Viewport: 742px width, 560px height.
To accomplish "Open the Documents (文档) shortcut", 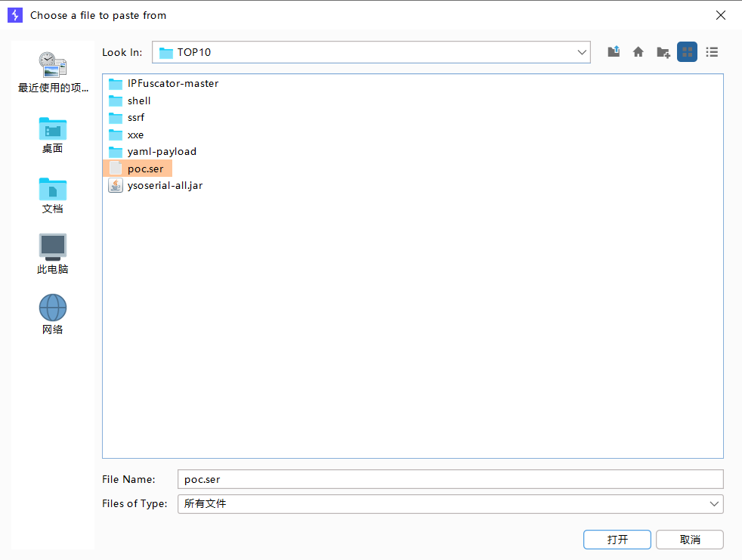I will pos(53,195).
